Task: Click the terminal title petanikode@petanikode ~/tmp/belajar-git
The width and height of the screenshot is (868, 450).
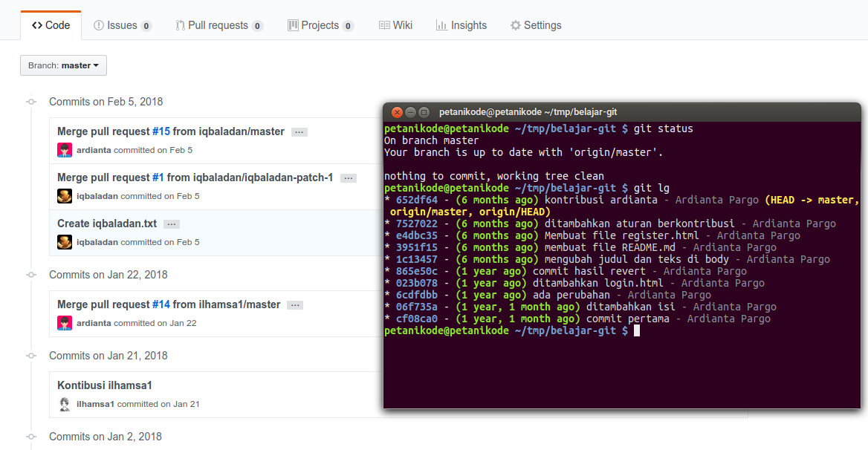Action: (x=528, y=112)
